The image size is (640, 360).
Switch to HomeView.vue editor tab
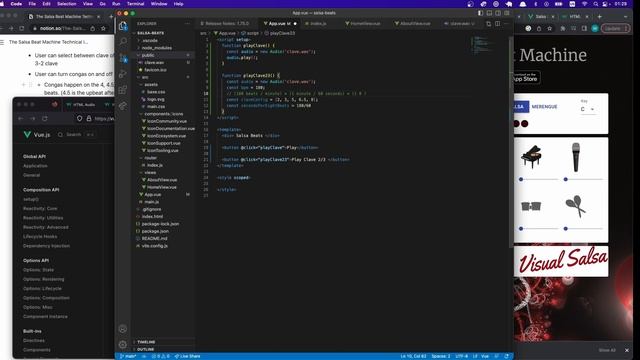364,24
